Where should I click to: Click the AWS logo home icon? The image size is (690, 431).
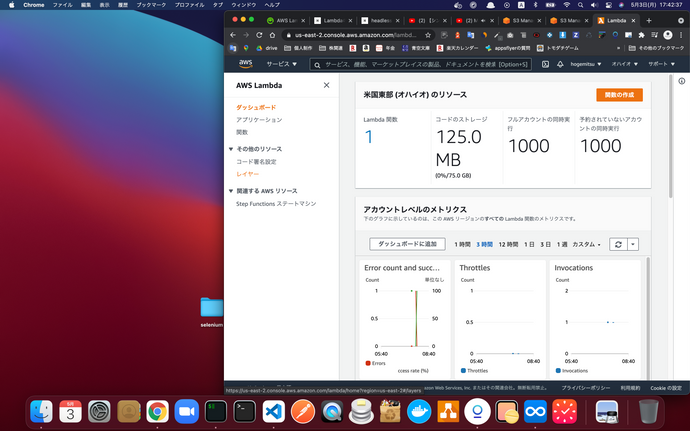246,64
